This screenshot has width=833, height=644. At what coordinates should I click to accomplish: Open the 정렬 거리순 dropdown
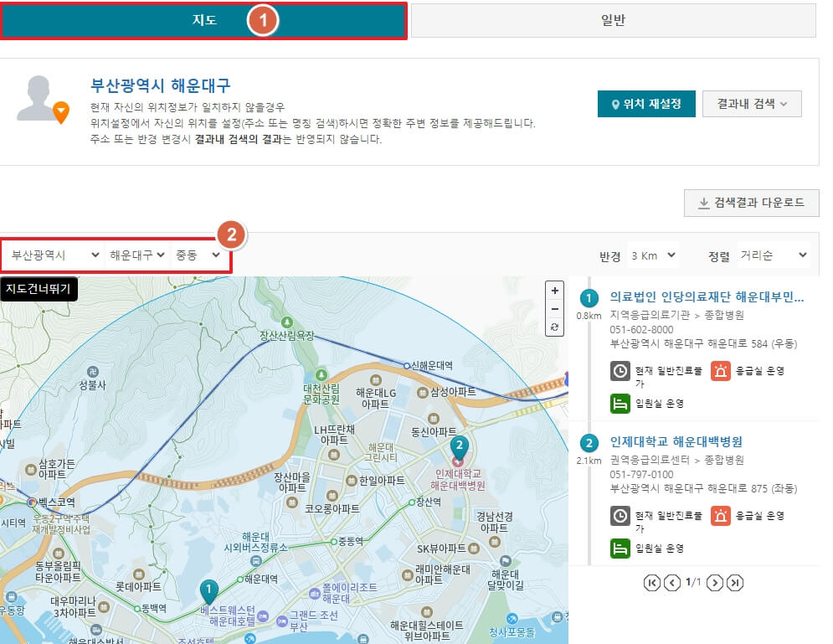point(774,255)
